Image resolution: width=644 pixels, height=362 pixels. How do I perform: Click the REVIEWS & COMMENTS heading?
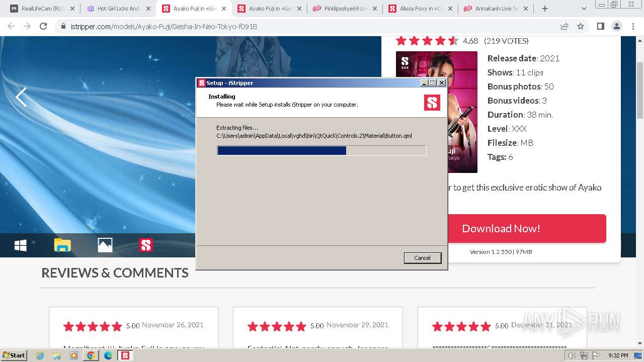coord(115,273)
